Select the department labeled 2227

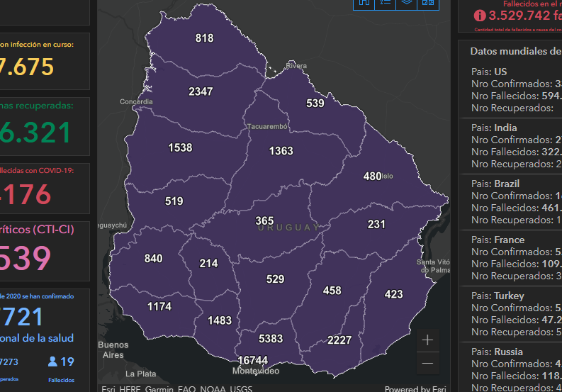coord(339,340)
